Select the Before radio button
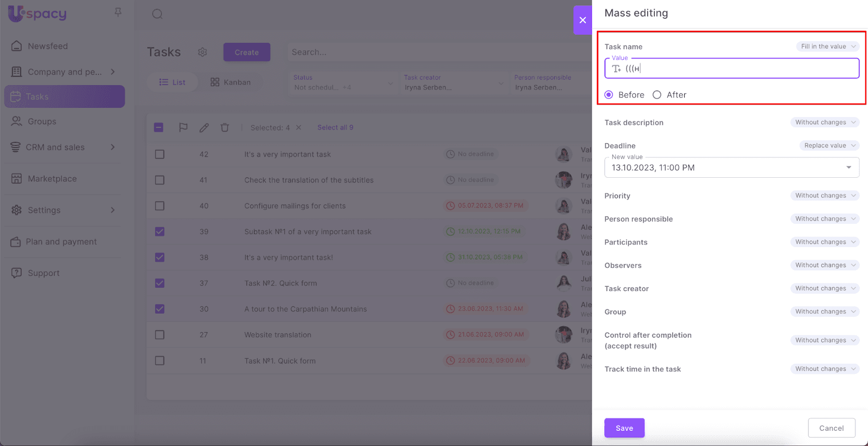868x446 pixels. (609, 95)
